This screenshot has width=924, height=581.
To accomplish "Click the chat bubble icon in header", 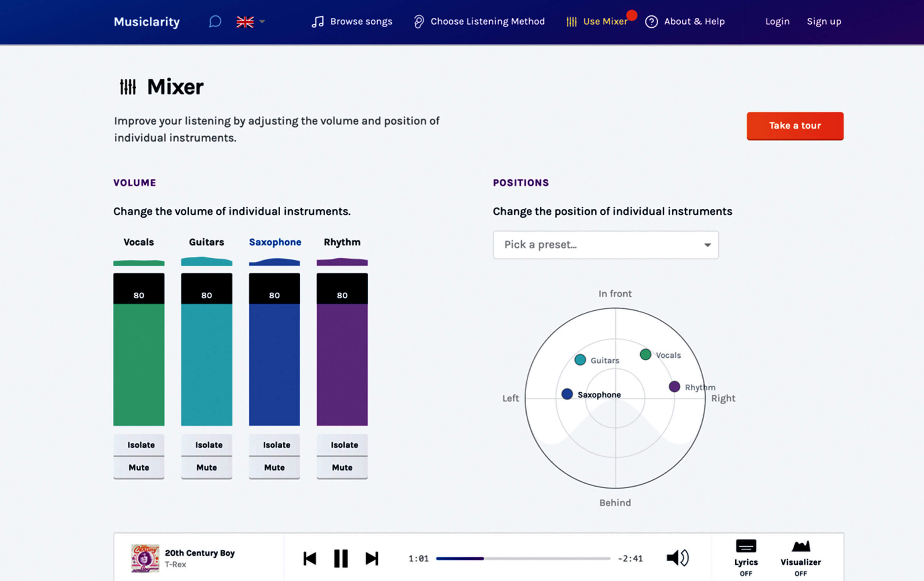I will pos(215,22).
